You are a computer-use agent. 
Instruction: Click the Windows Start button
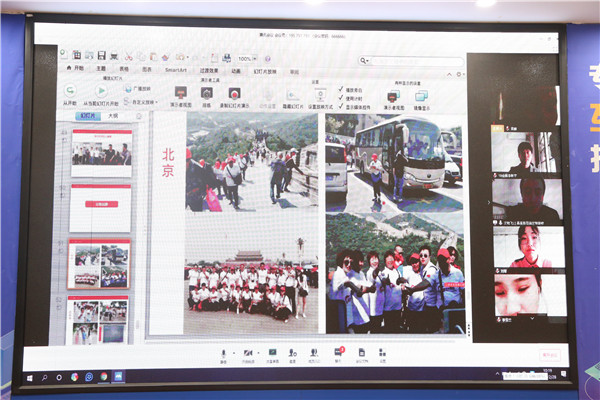pyautogui.click(x=29, y=377)
